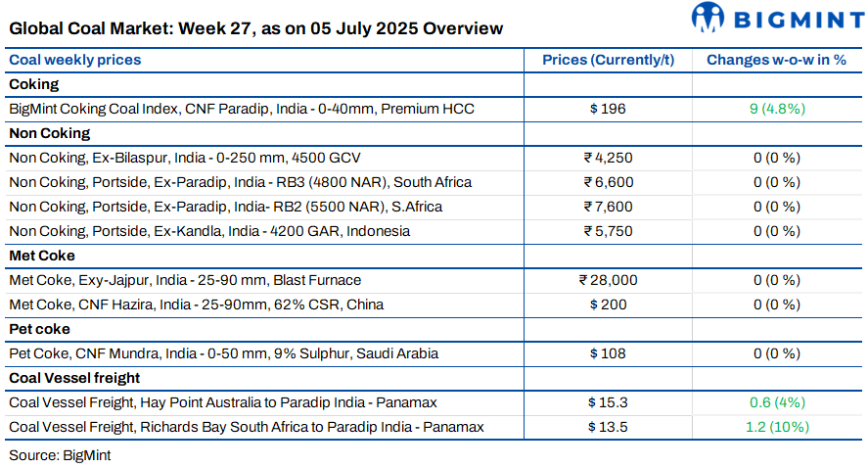Click the ₹ 28,000 price cell

point(608,280)
